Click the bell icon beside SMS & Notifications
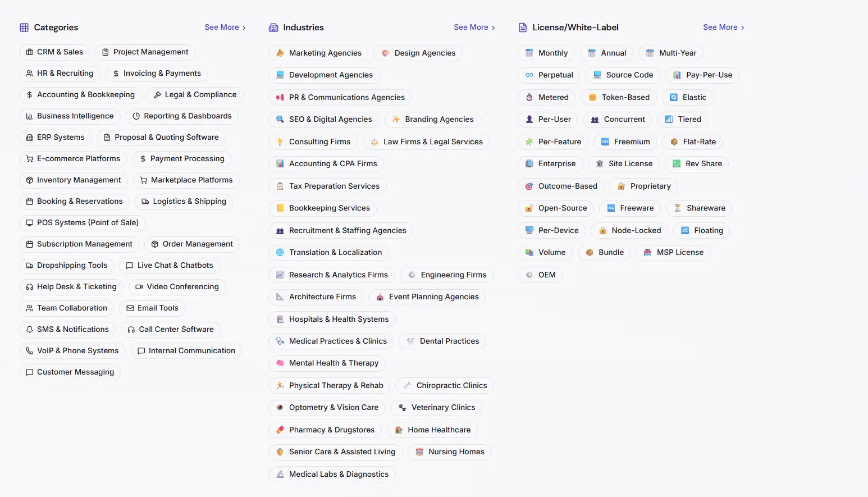This screenshot has height=497, width=868. pos(30,329)
